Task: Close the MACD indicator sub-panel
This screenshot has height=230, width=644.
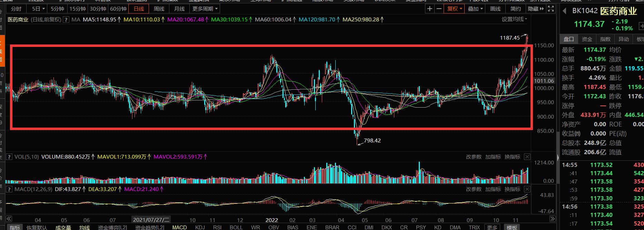Action: pyautogui.click(x=527, y=189)
